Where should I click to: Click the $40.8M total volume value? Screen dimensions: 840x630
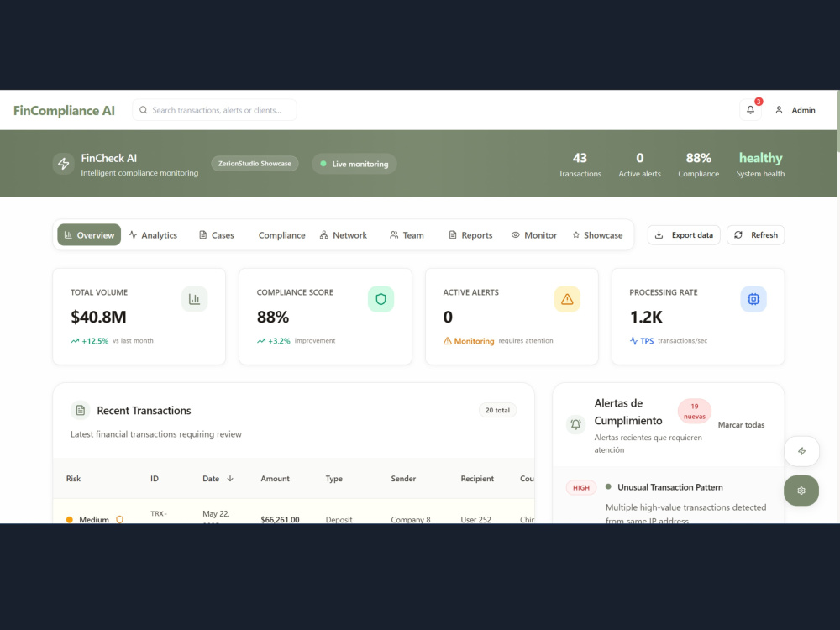(x=98, y=317)
